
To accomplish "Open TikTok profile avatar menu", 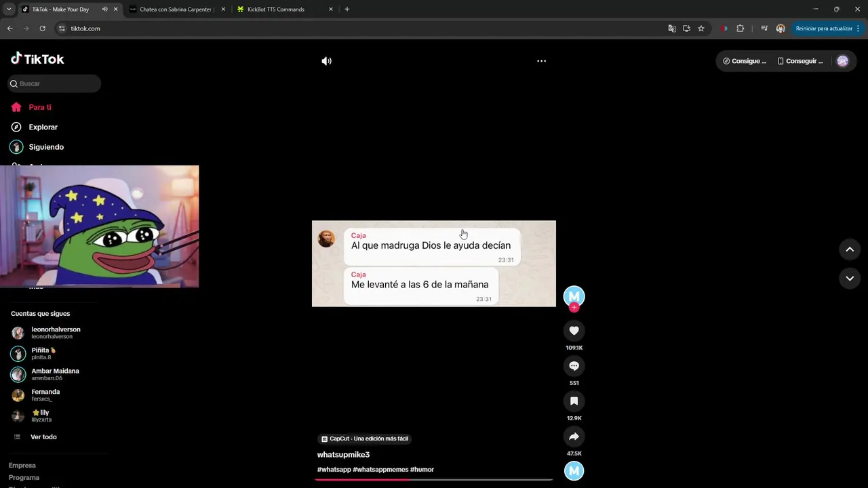I will [x=842, y=61].
